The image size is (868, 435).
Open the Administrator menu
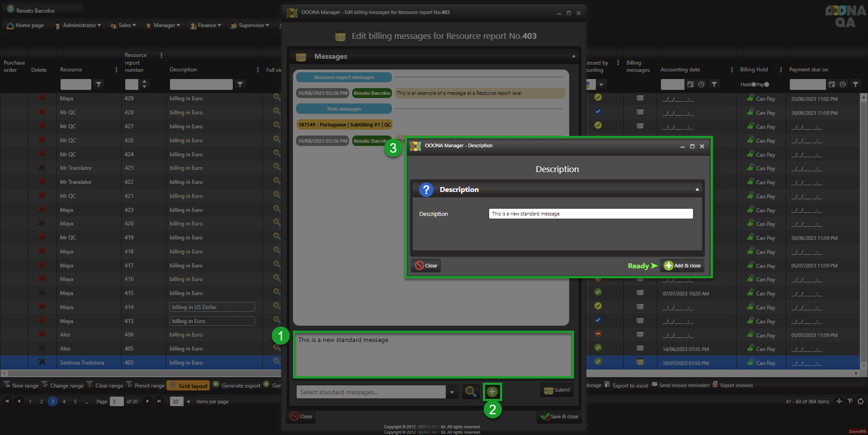79,25
